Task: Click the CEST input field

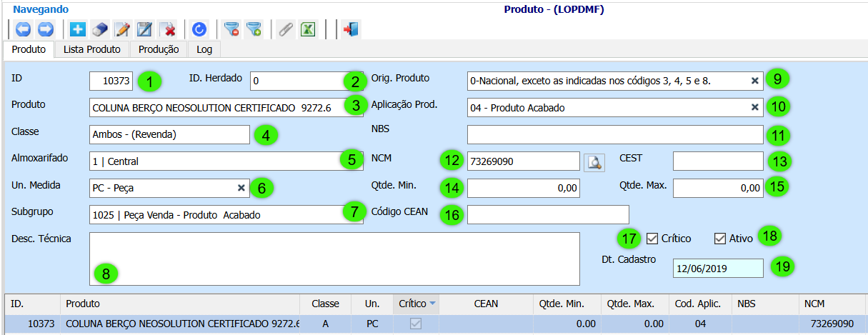Action: pos(718,161)
